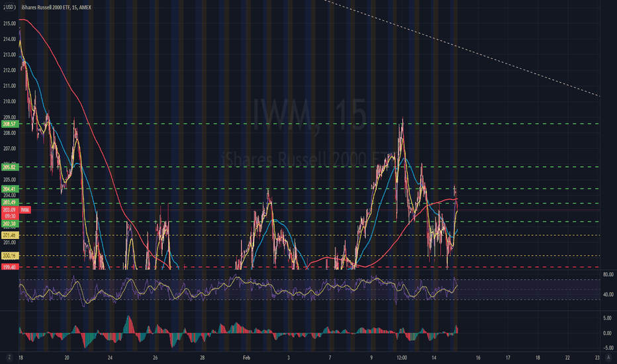
Task: Click the 80.00 oscillator scale value
Action: point(608,275)
